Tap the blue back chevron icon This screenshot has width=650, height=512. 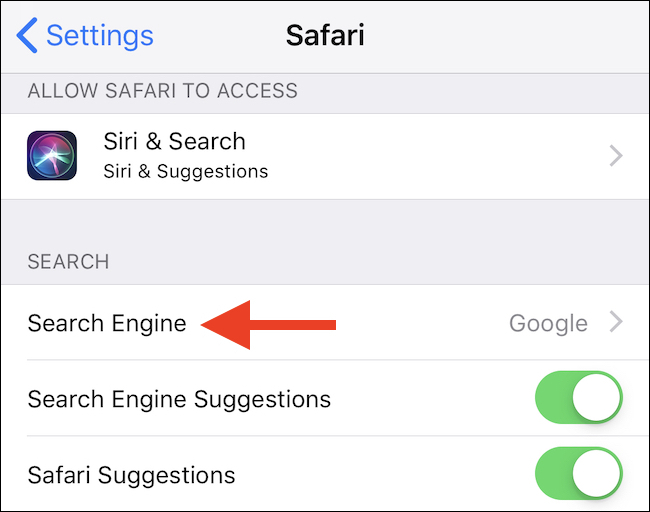(x=27, y=35)
